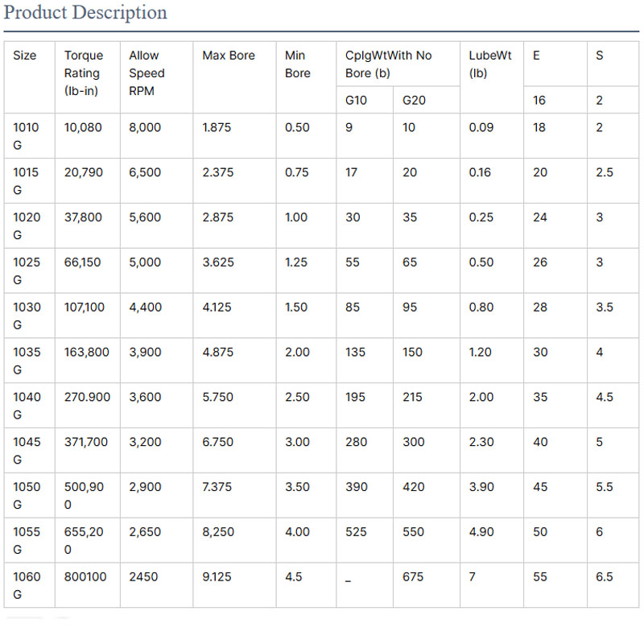
Task: Select the 5,600 RPM speed cell
Action: tap(146, 217)
